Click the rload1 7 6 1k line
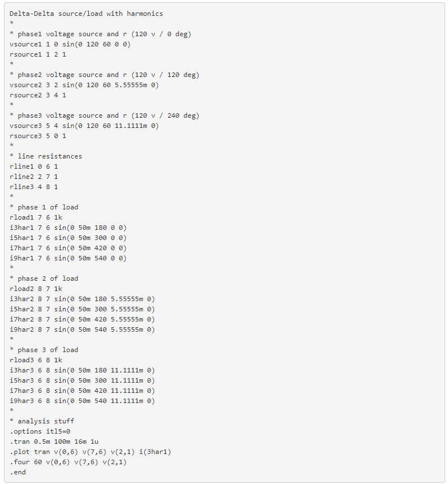Screen dimensions: 448x484 tap(36, 217)
